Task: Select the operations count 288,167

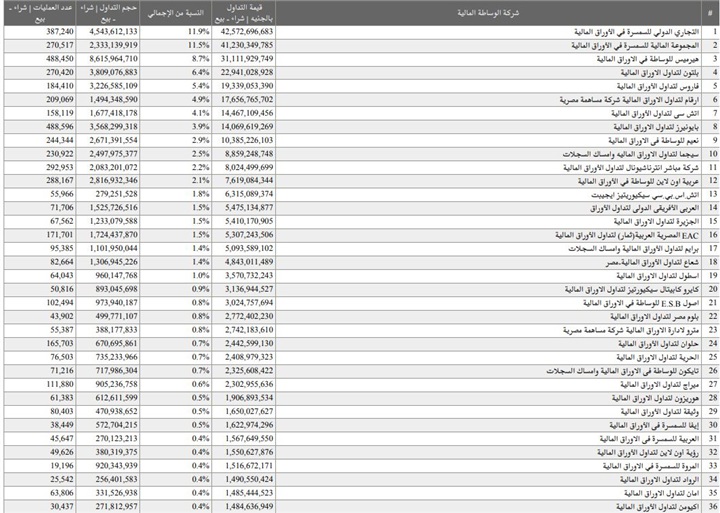Action: 39,181
